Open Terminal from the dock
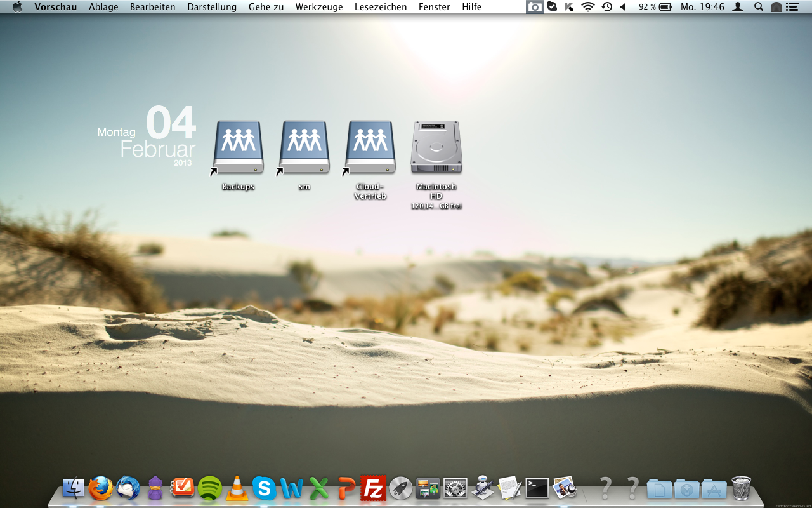812x508 pixels. (x=537, y=488)
